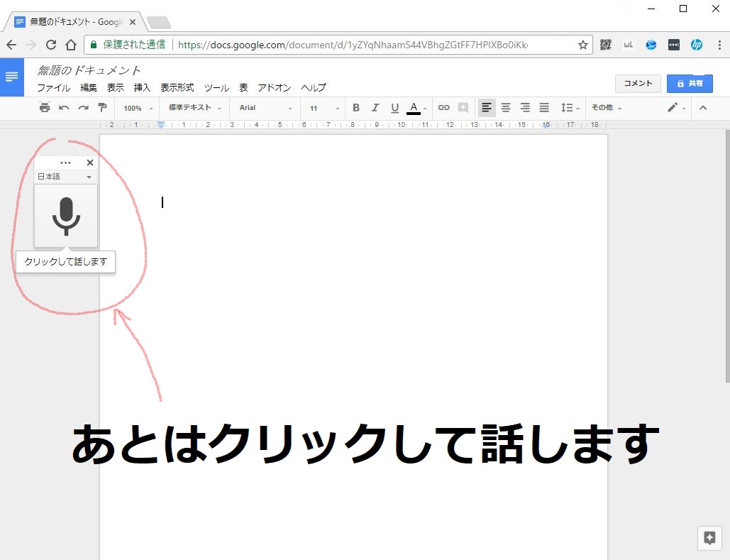The image size is (730, 560).
Task: Toggle bold formatting
Action: pyautogui.click(x=356, y=108)
